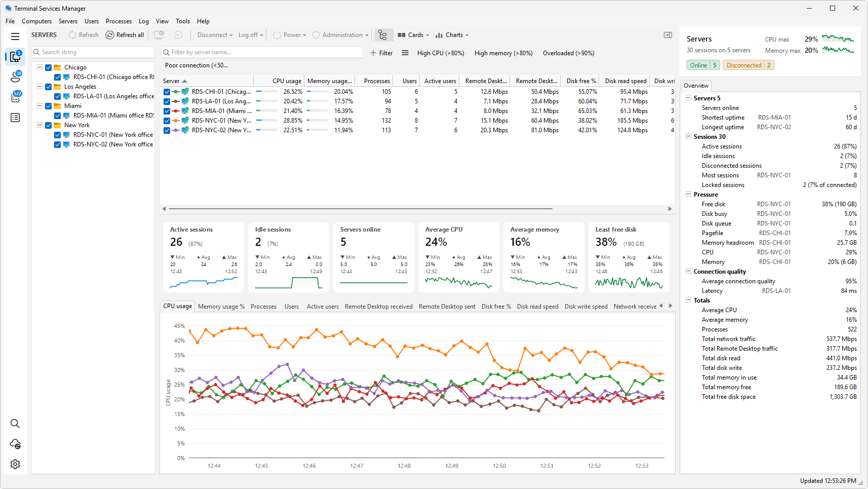Uncheck the Chicago group checkbox
868x489 pixels.
point(49,67)
